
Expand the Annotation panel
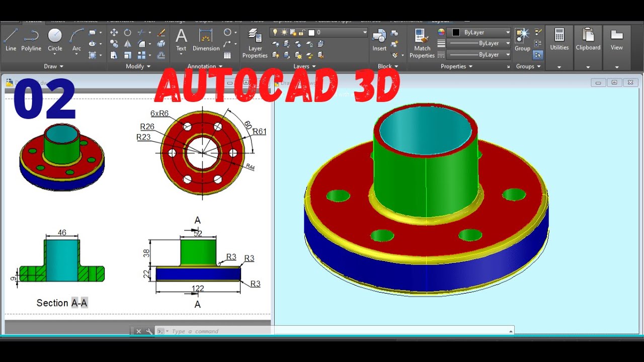point(205,66)
